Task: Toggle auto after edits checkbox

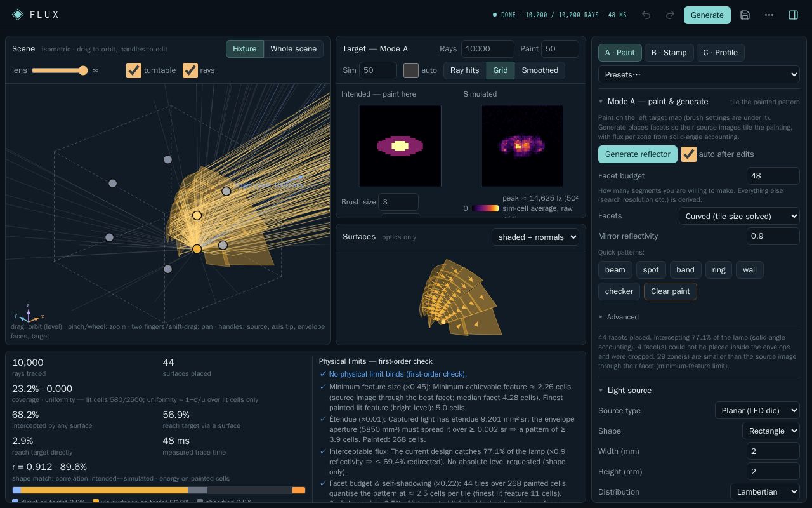Action: pos(689,154)
